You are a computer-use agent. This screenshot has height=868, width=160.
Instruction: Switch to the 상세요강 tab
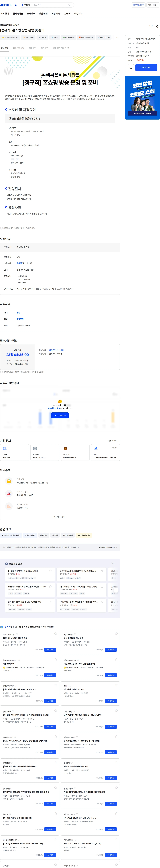click(4, 48)
